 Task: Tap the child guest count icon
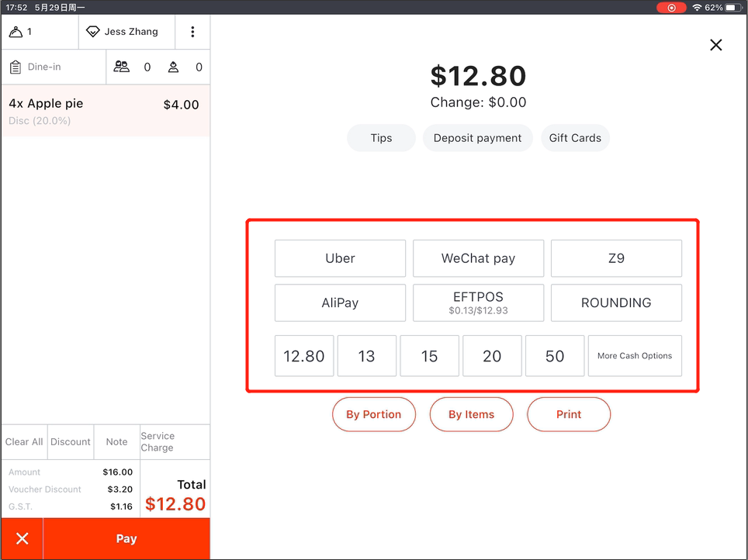173,67
